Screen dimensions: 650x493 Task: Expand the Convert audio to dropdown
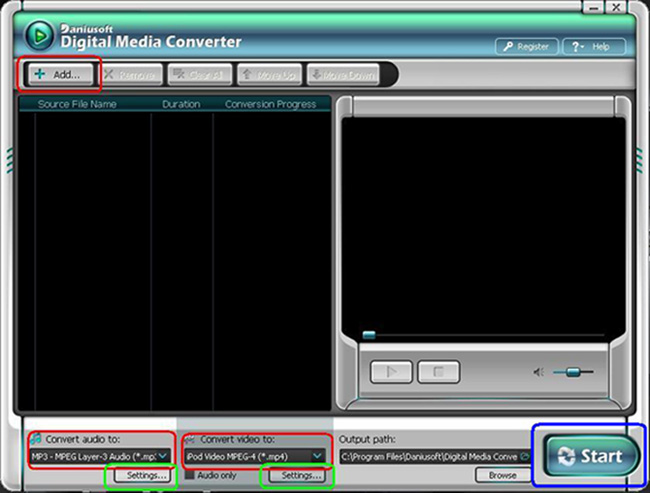(x=163, y=456)
